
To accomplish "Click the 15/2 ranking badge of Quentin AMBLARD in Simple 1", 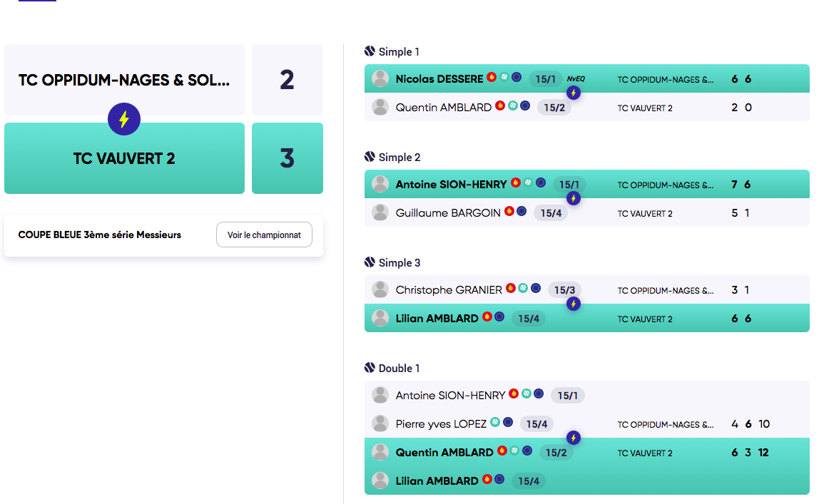I will [554, 108].
